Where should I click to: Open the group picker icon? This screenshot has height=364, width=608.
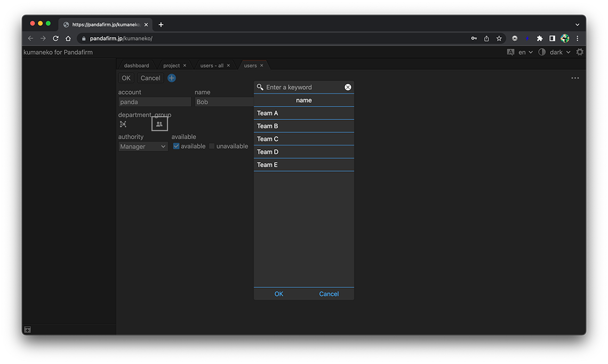pos(159,124)
